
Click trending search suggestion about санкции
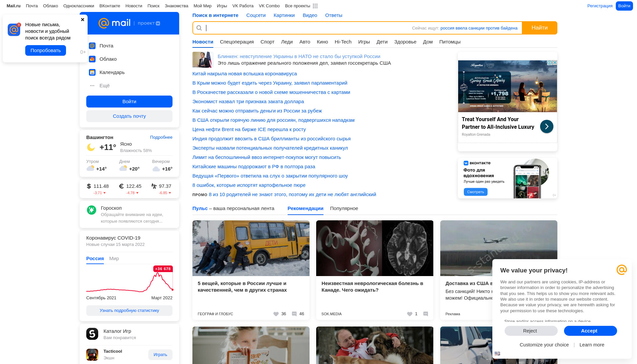click(479, 28)
